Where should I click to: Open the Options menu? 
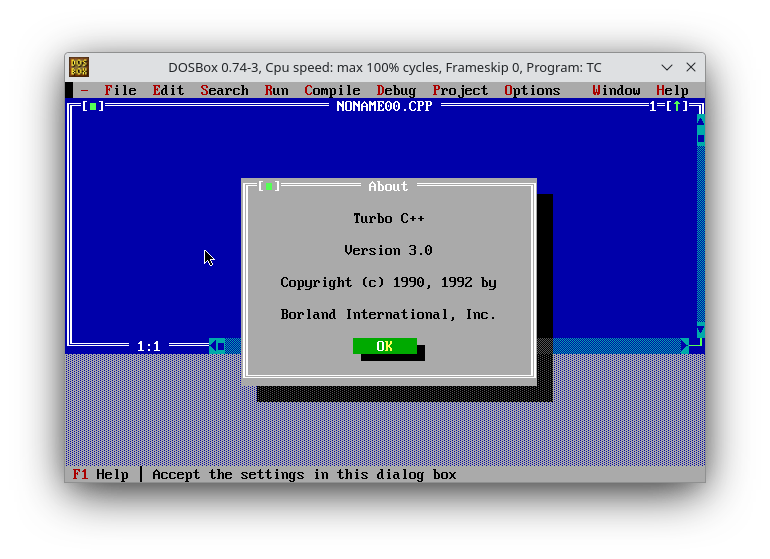coord(532,90)
